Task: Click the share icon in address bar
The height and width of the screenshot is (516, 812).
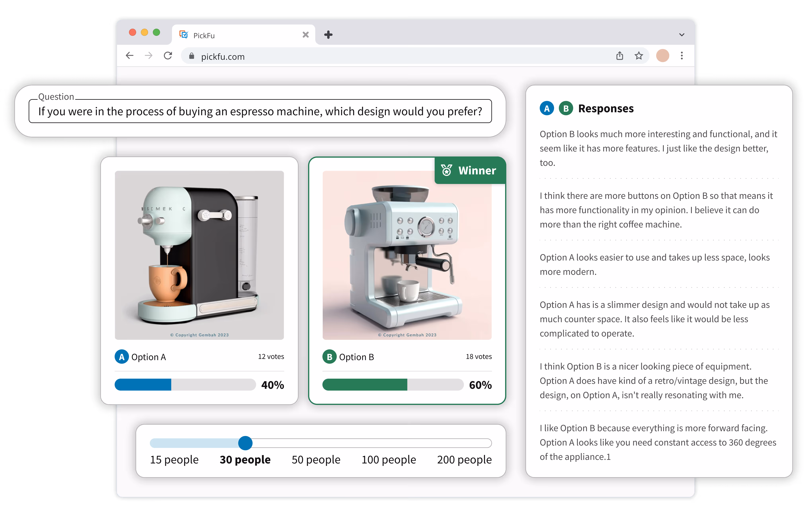Action: 620,56
